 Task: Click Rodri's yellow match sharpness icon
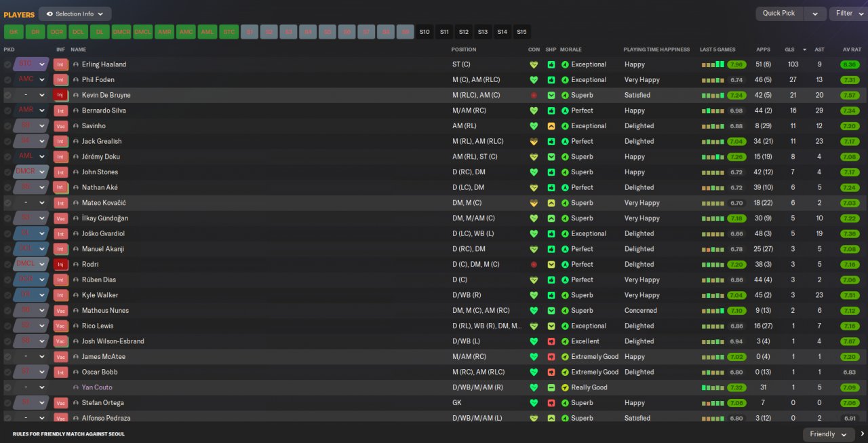551,265
